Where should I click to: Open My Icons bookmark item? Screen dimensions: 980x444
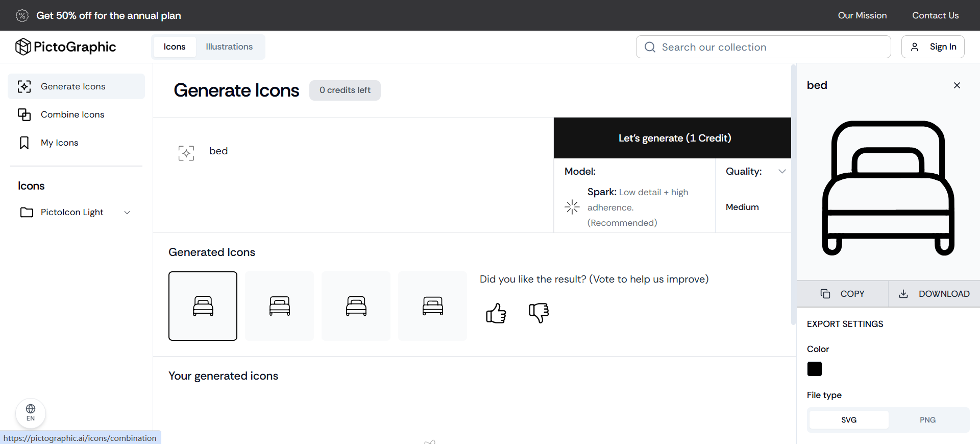(76, 143)
